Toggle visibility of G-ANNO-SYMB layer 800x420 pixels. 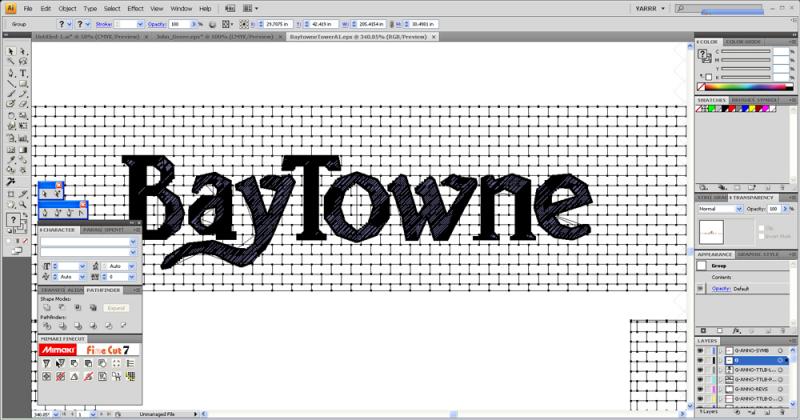700,351
